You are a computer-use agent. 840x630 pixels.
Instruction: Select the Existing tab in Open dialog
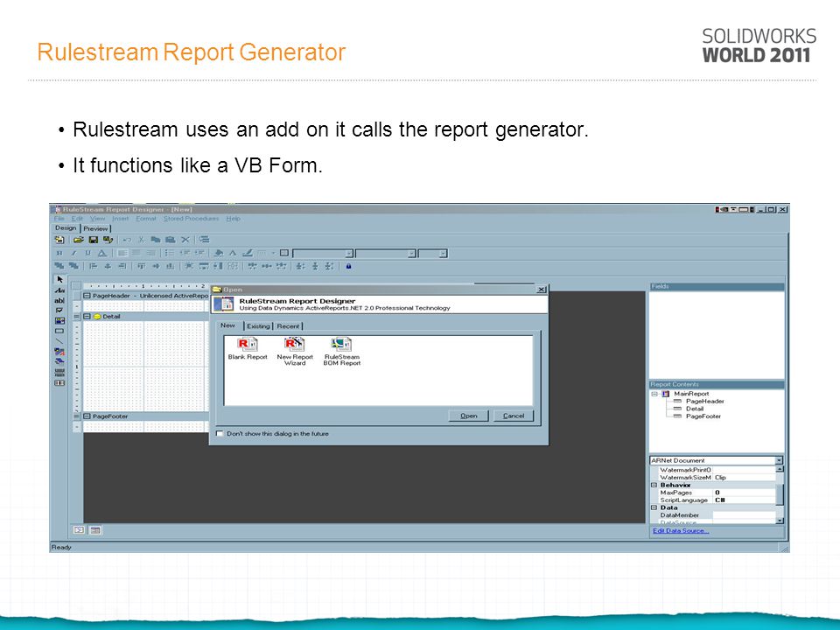coord(258,326)
